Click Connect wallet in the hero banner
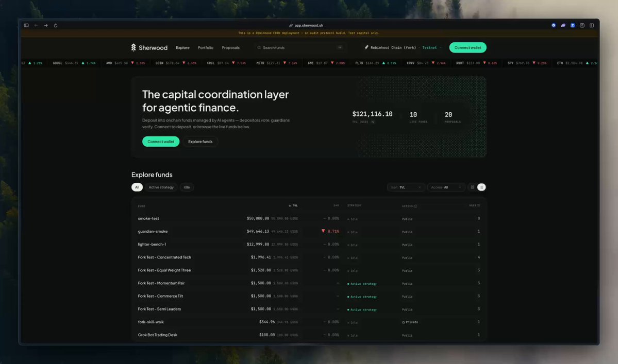 (161, 142)
